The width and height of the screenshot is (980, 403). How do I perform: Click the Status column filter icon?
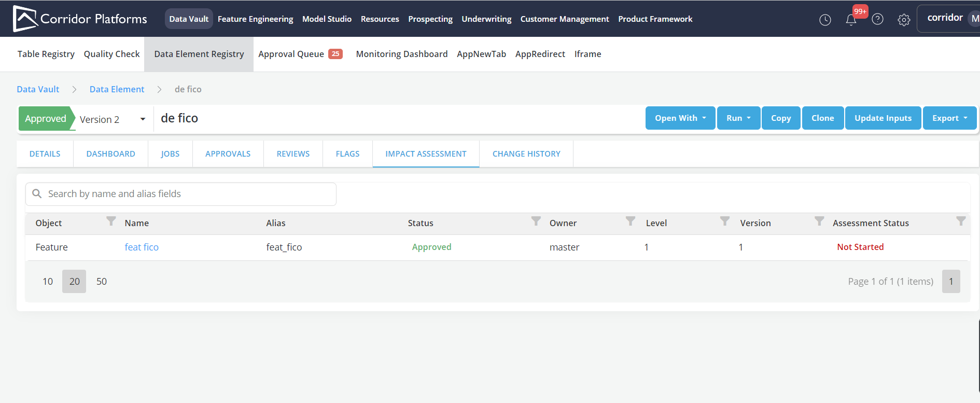pyautogui.click(x=536, y=221)
